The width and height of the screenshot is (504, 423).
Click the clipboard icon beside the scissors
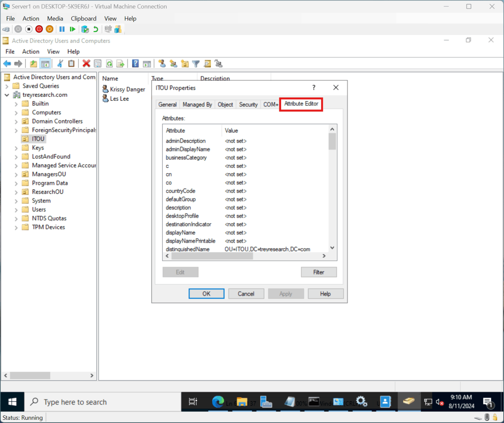[x=71, y=64]
